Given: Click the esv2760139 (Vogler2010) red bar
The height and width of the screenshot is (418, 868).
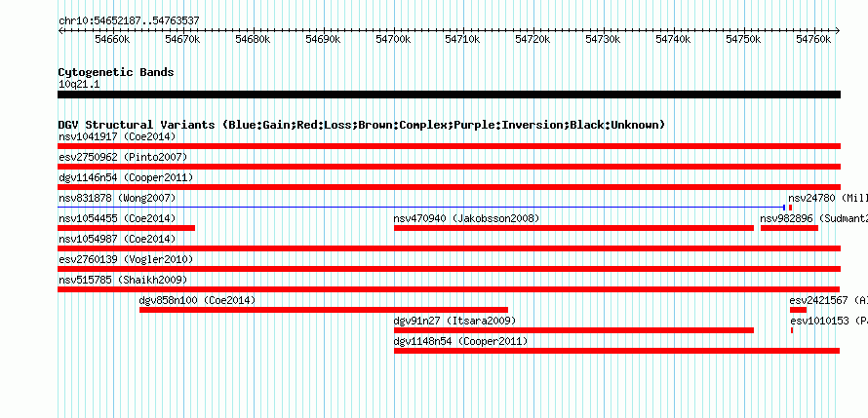Looking at the screenshot, I should tap(449, 269).
